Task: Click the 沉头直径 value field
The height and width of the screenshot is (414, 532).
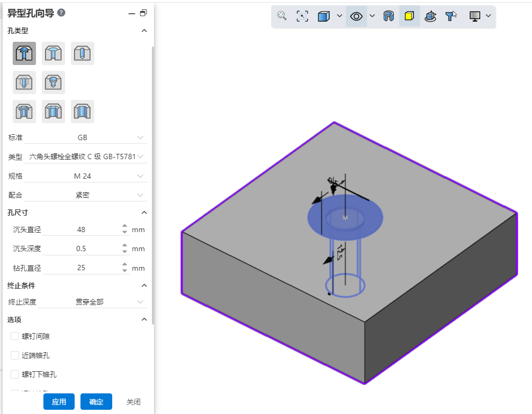Action: tap(81, 229)
